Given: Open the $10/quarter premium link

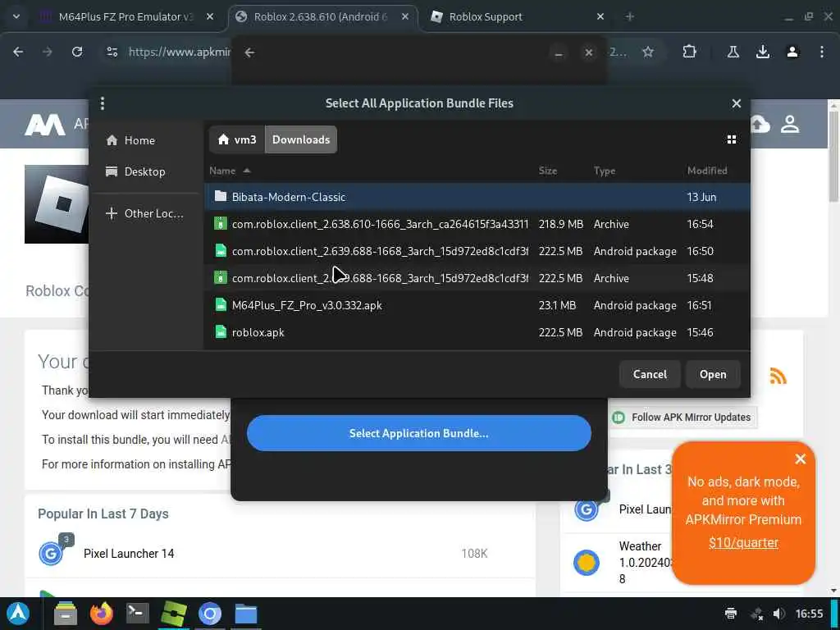Looking at the screenshot, I should 743,543.
